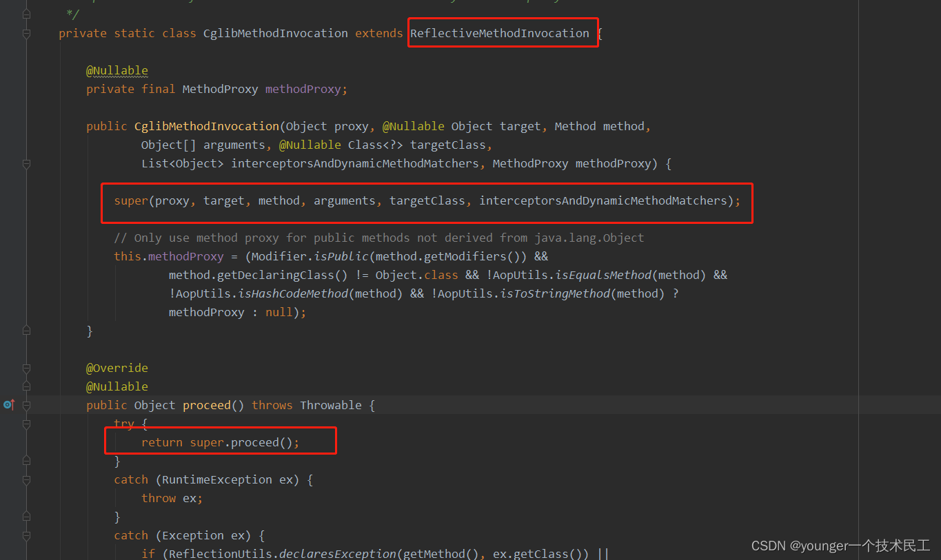941x560 pixels.
Task: Click 'Object.class' in the comparison
Action: (417, 275)
